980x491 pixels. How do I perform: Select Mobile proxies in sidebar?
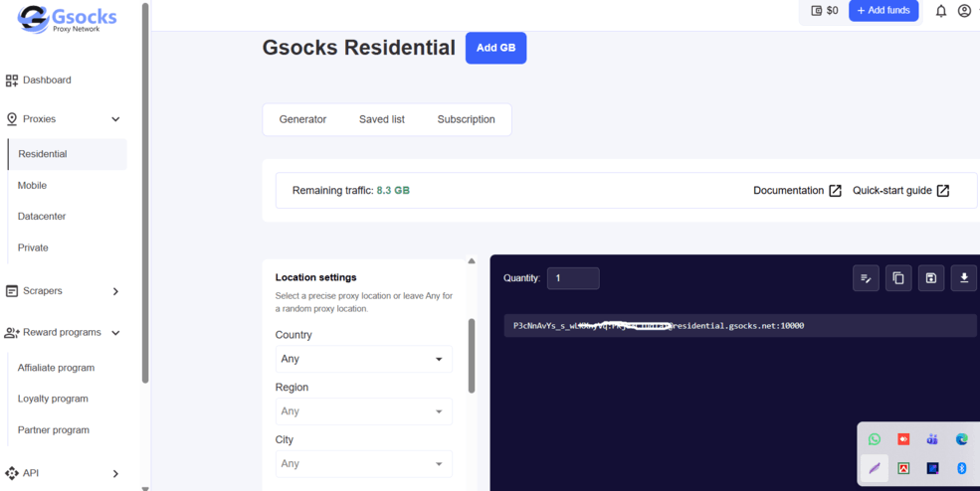pos(32,185)
